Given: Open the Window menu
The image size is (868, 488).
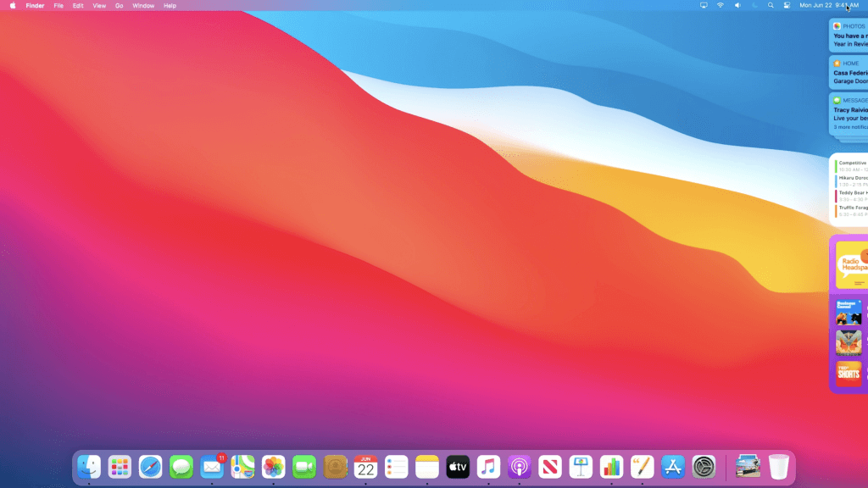Looking at the screenshot, I should click(143, 6).
